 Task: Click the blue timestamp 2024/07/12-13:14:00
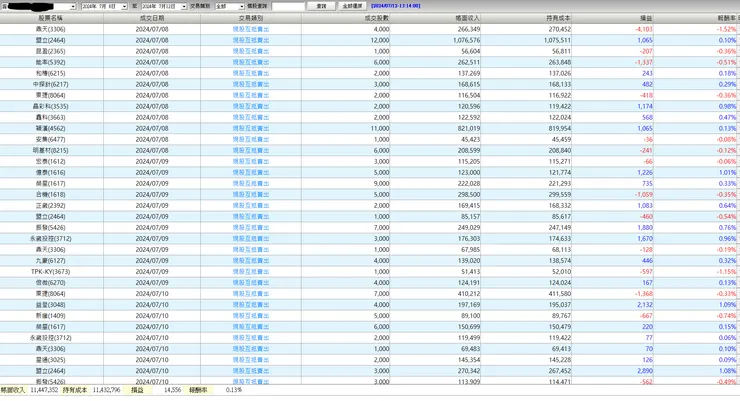point(395,6)
